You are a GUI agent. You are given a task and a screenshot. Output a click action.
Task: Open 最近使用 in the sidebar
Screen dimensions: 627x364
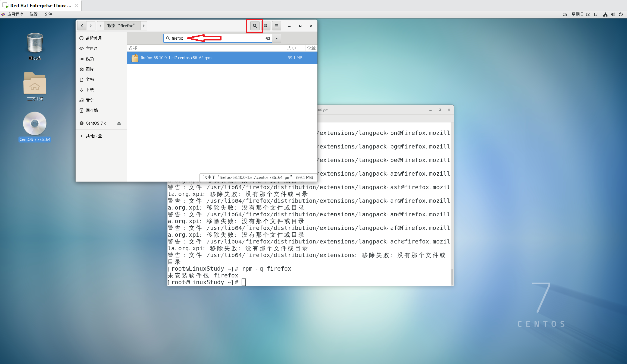pos(101,38)
